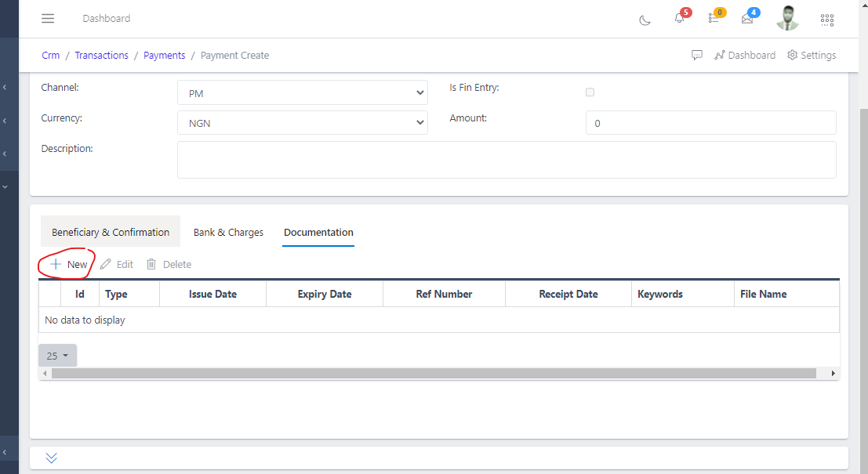
Task: Open the Beneficiary & Confirmation tab
Action: 110,232
